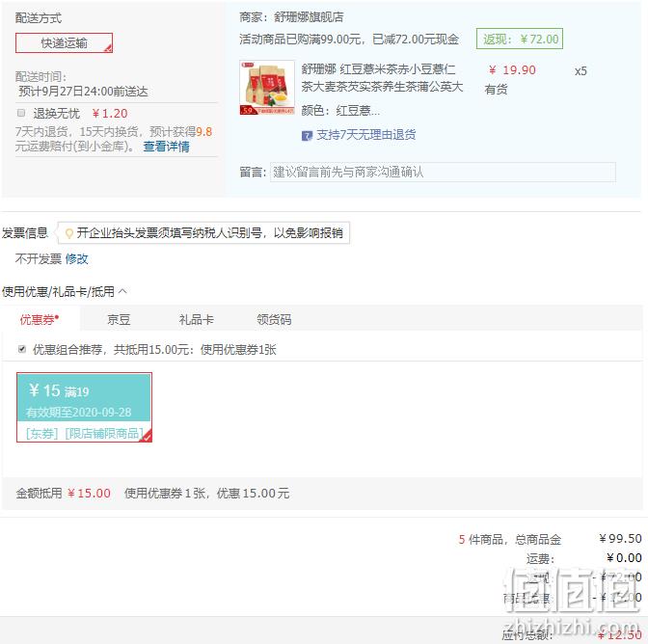Switch to the 京豆 tab
The image size is (648, 644).
point(119,319)
